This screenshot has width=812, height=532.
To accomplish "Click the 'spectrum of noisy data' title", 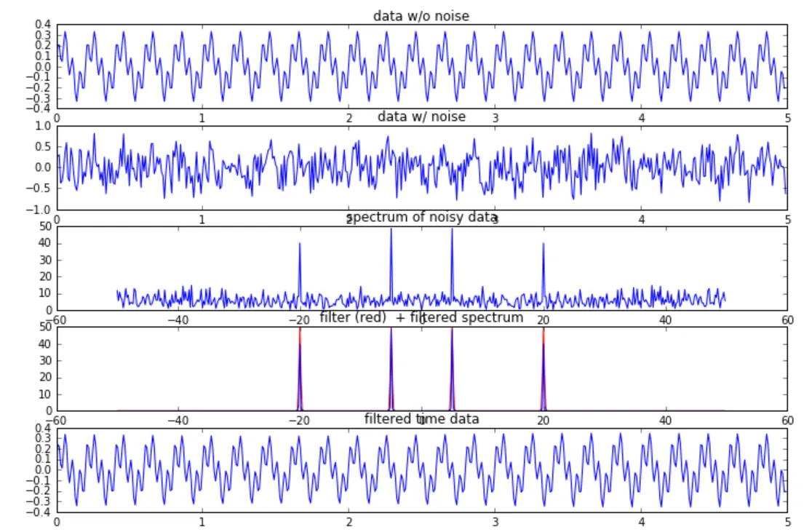I will 421,217.
